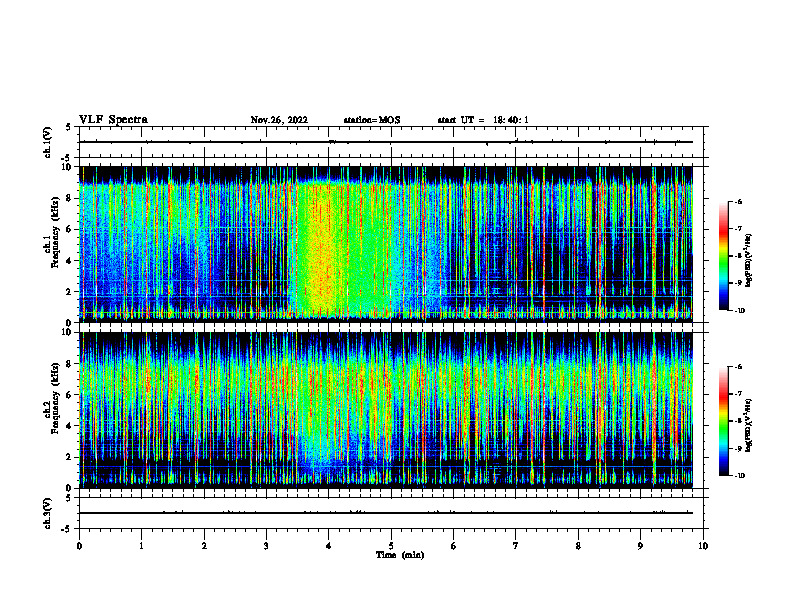
Task: Click the time axis tick label "9"
Action: click(x=641, y=546)
